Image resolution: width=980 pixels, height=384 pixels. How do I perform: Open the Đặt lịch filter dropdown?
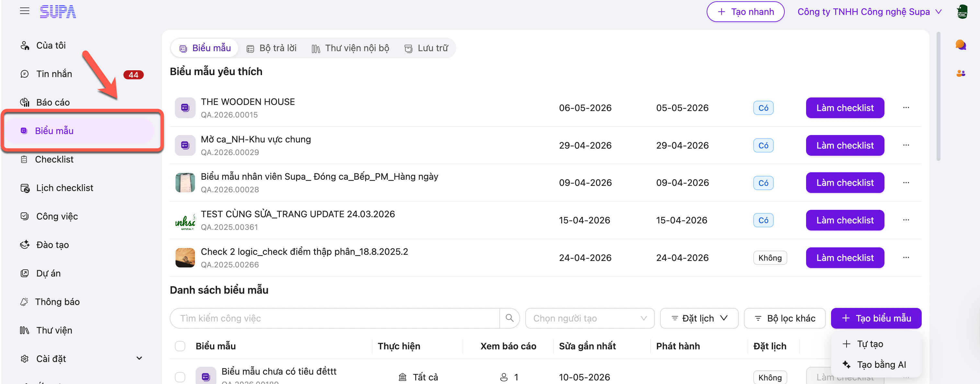pyautogui.click(x=699, y=318)
